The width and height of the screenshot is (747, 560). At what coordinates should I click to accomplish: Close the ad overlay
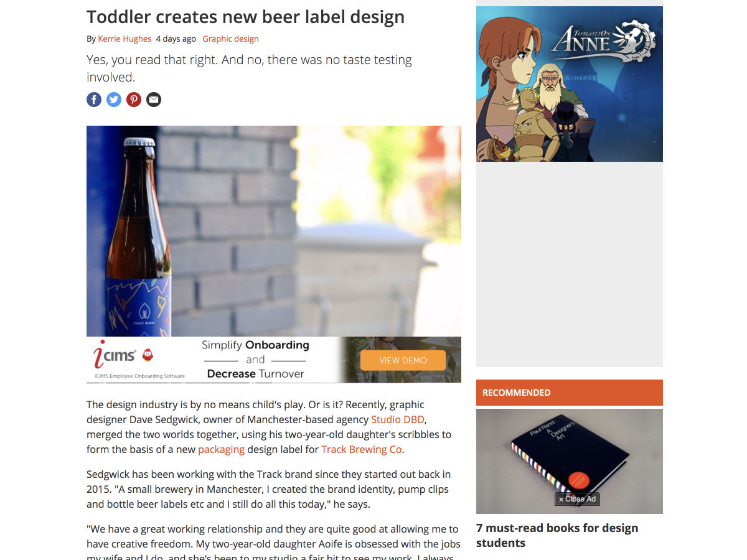(577, 499)
